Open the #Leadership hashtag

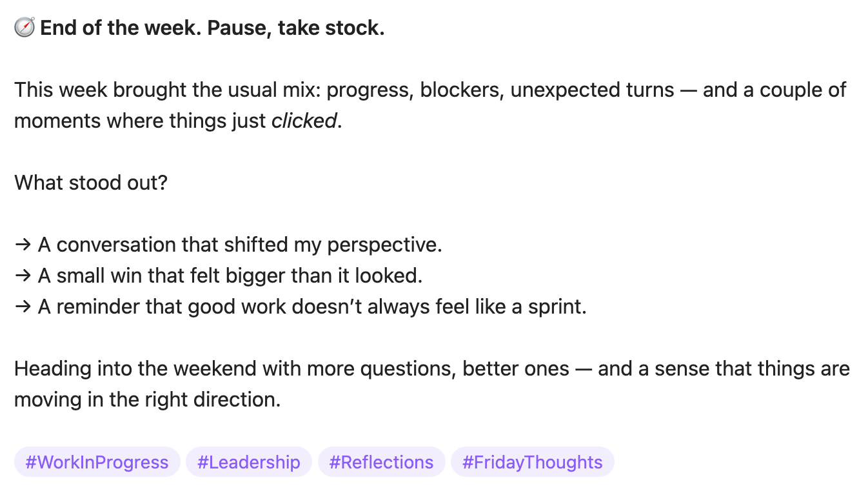click(x=249, y=462)
